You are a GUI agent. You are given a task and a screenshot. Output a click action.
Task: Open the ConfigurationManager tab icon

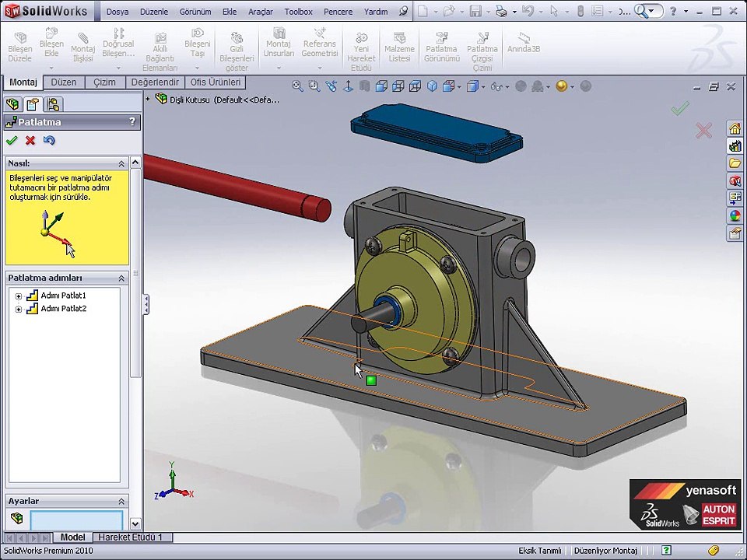pos(54,103)
